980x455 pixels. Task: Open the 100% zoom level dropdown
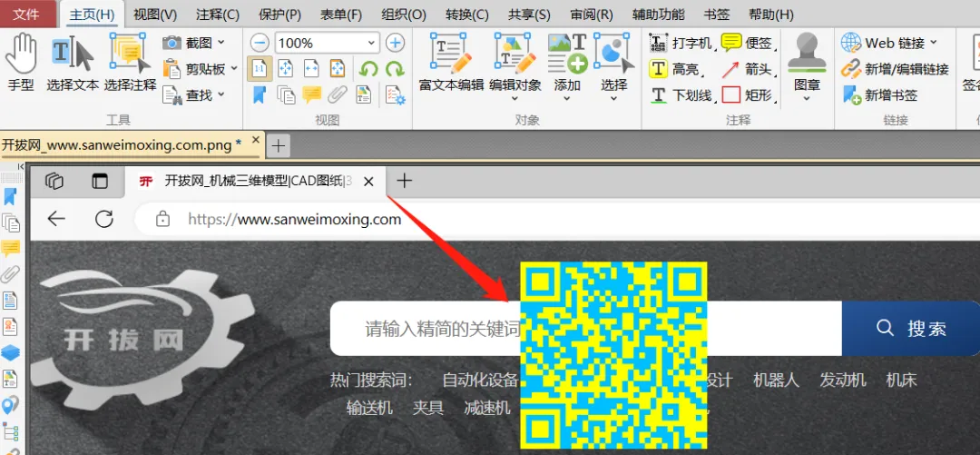(x=372, y=44)
